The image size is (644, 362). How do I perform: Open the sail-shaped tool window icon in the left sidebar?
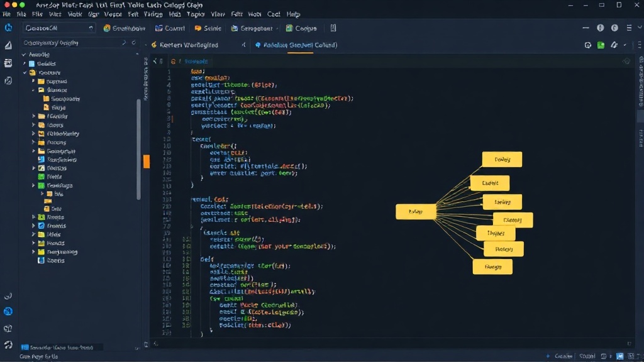coord(8,45)
